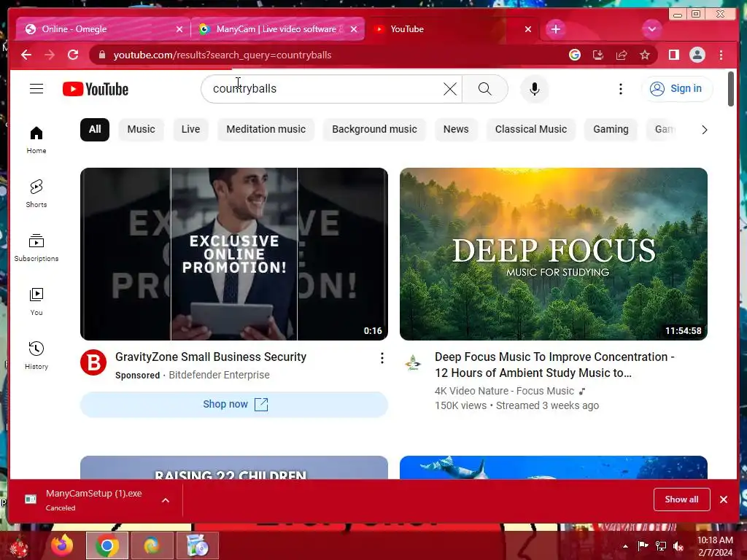747x560 pixels.
Task: Click the Shop now button
Action: (x=234, y=404)
